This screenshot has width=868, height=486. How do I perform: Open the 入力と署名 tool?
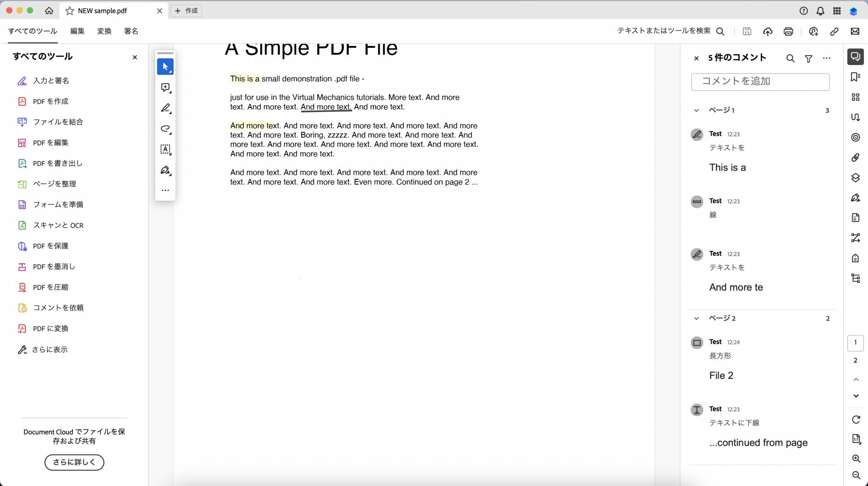click(43, 81)
